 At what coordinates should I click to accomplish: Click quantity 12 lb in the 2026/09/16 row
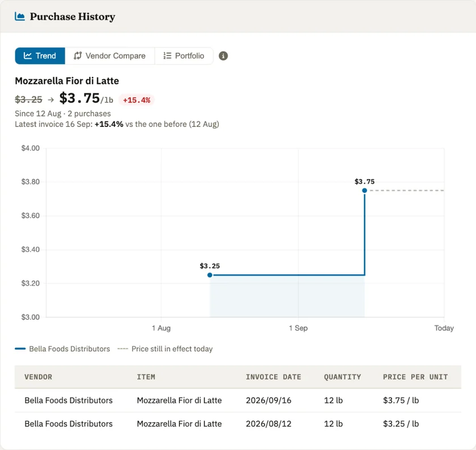coord(333,400)
